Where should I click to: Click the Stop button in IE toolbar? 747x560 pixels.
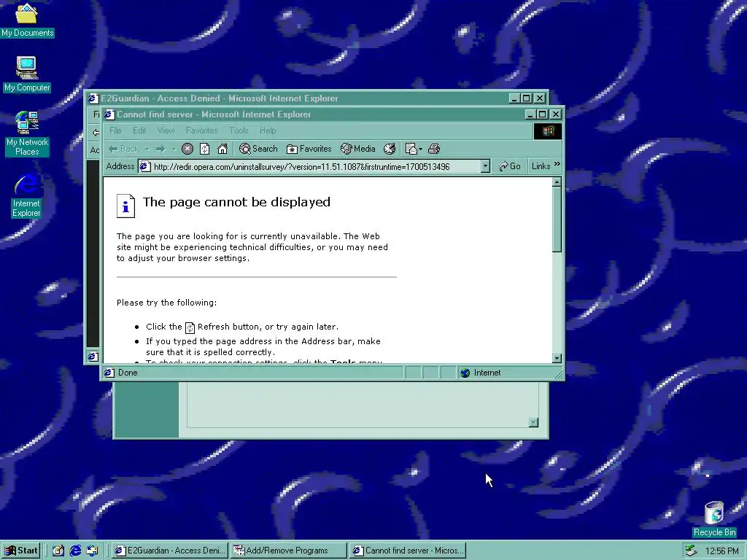(187, 149)
